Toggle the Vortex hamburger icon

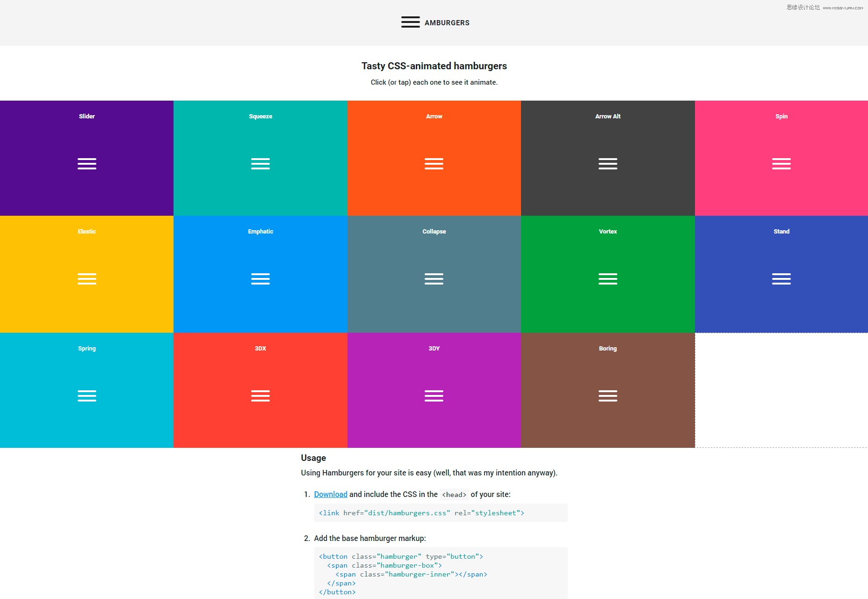[x=608, y=279]
